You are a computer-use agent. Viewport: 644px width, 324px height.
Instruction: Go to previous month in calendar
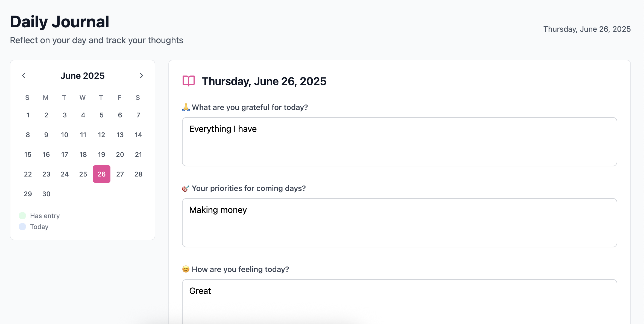pos(24,76)
